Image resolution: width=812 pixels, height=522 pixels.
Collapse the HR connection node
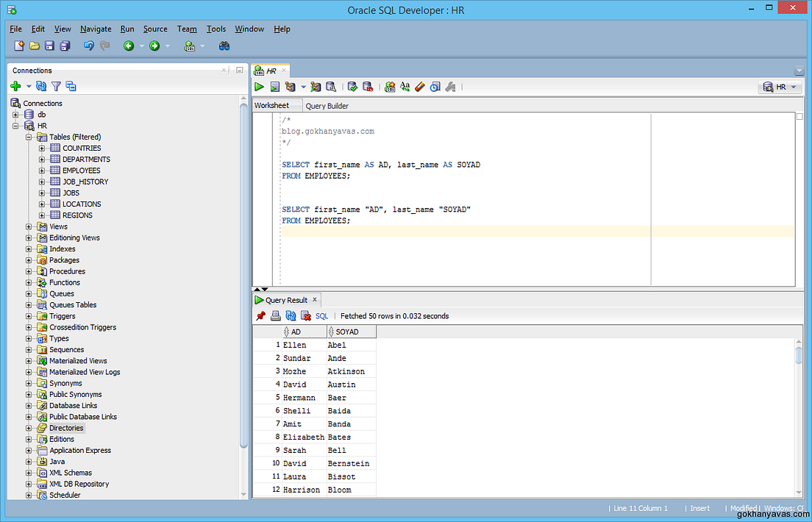(x=15, y=126)
